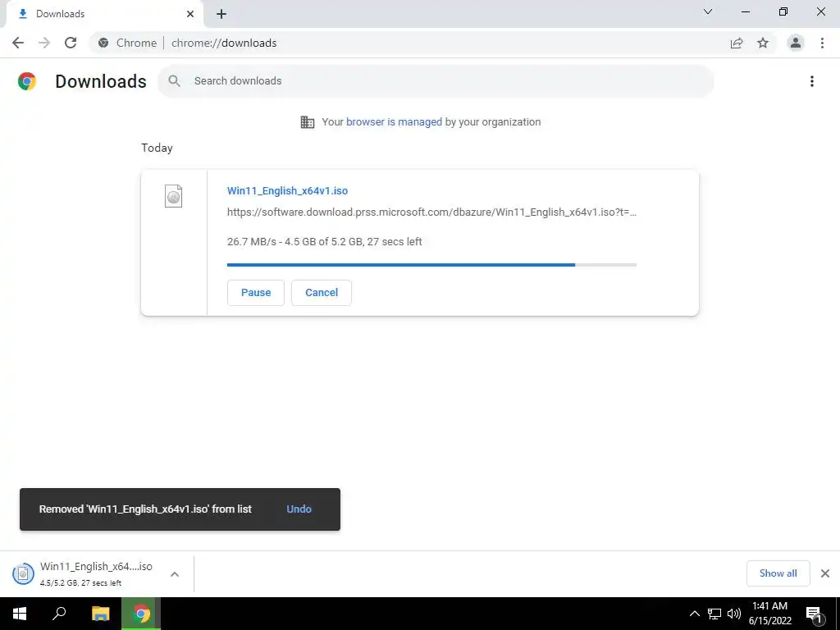Open the tab search chevron

pos(708,11)
